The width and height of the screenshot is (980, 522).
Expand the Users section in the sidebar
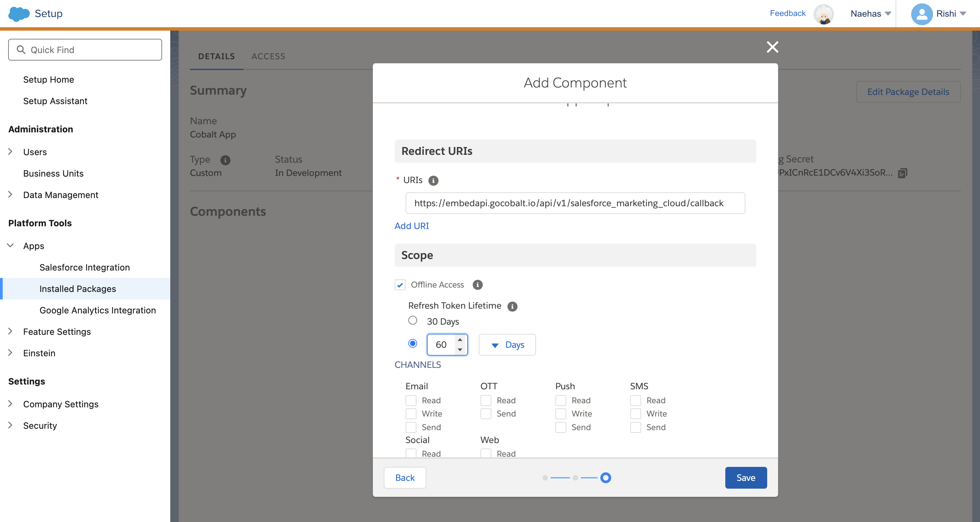pyautogui.click(x=10, y=151)
